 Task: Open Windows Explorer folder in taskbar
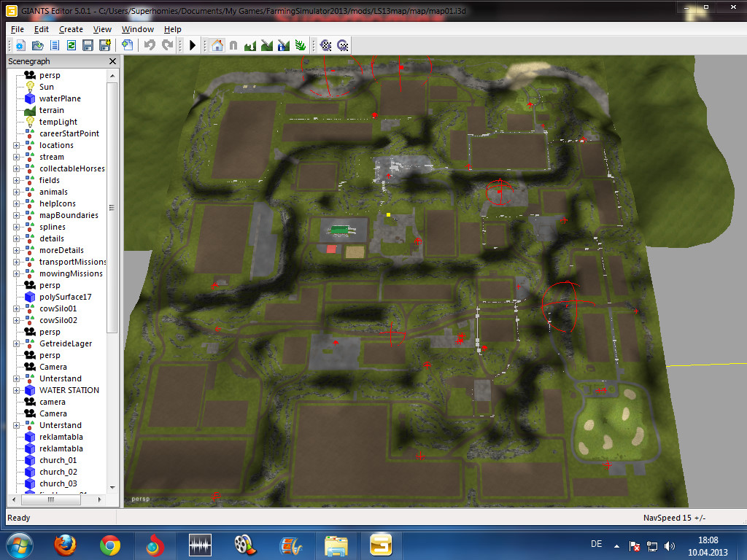(x=336, y=545)
